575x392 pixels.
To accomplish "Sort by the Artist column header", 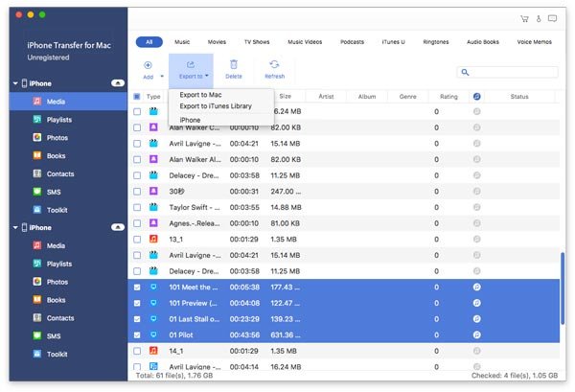I will tap(326, 97).
